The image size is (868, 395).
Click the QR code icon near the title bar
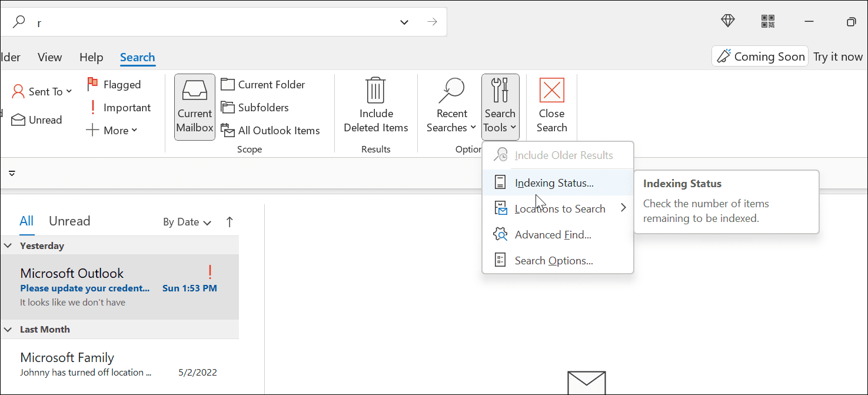pos(767,21)
